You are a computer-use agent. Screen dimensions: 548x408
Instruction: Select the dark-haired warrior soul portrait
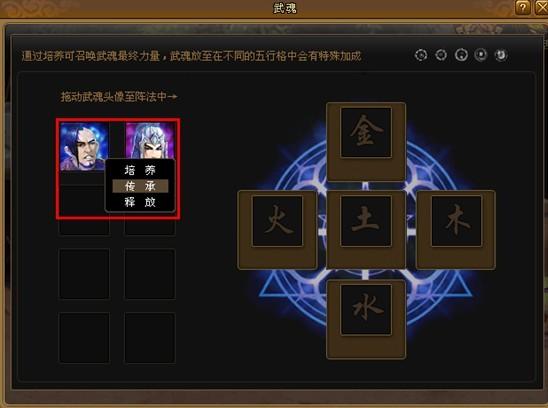84,146
